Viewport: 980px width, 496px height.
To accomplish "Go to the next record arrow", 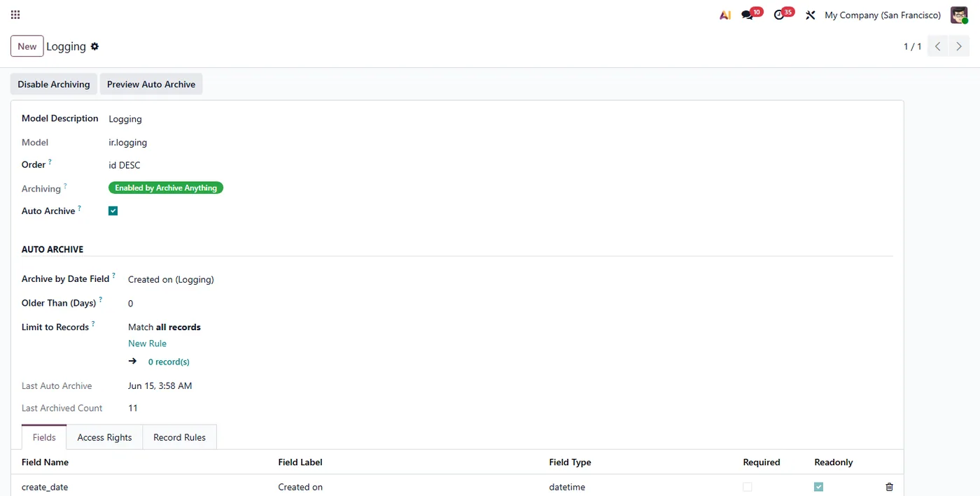I will [x=959, y=46].
